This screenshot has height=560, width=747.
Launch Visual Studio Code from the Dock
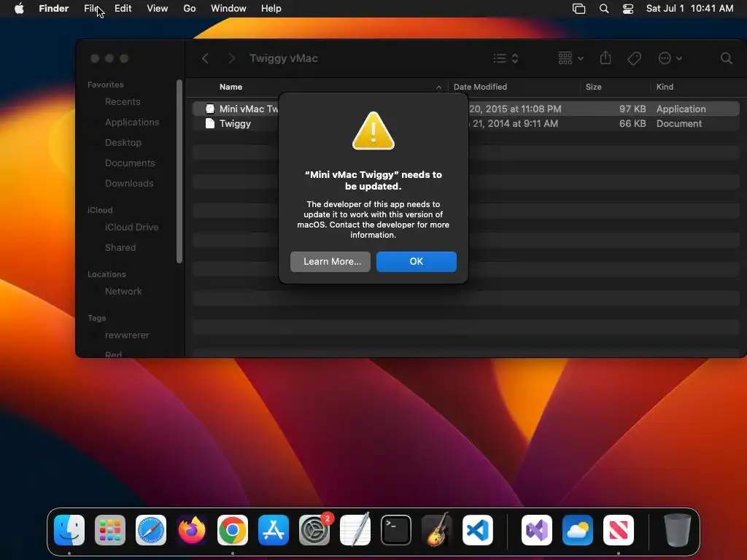pos(478,530)
